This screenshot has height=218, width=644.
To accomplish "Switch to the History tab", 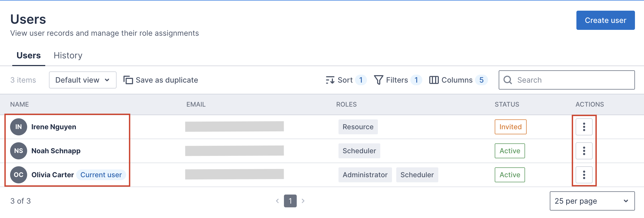I will (x=68, y=55).
